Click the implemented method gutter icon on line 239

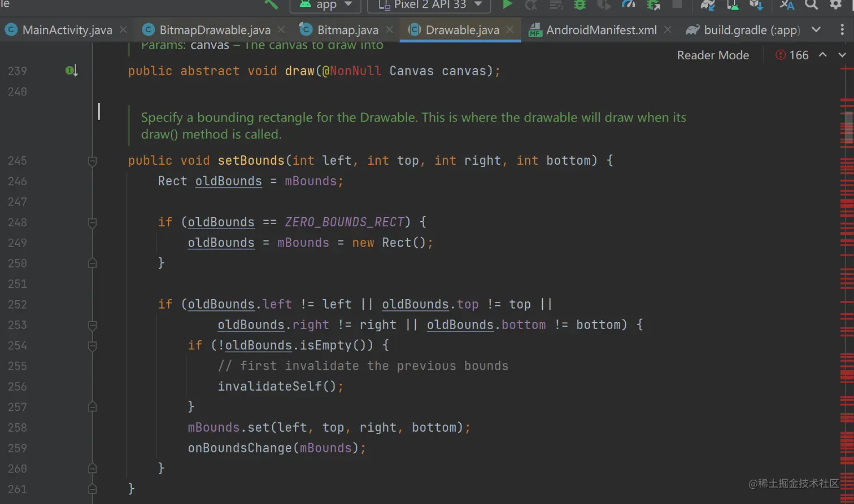point(71,71)
